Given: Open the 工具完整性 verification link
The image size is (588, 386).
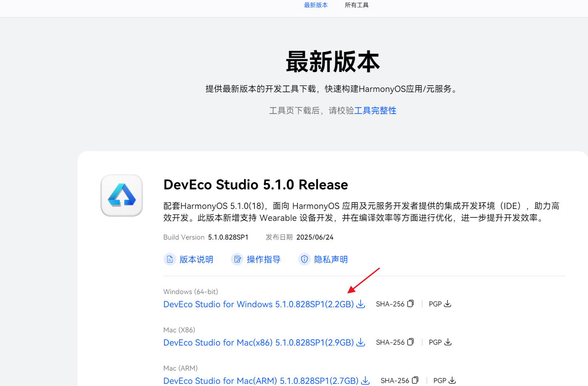Looking at the screenshot, I should point(375,111).
